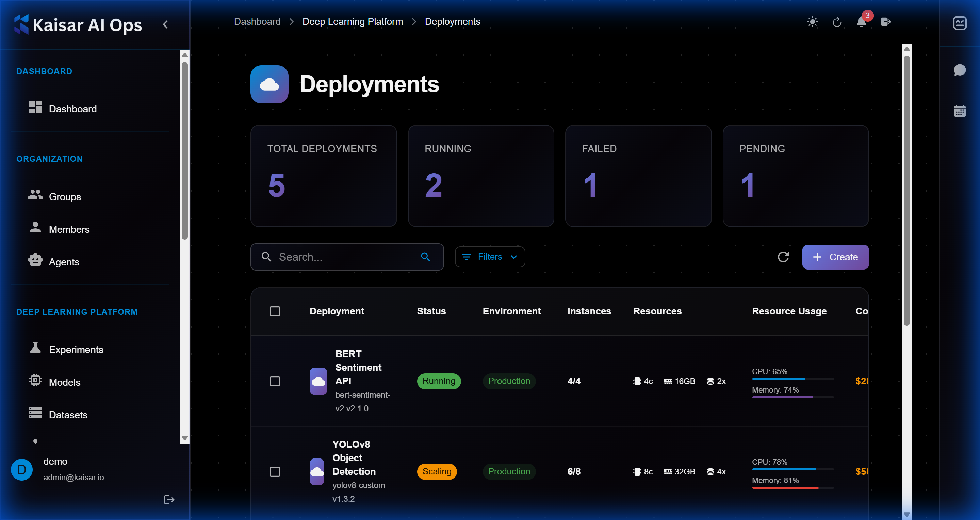Open Datasets from the sidebar
Image resolution: width=980 pixels, height=520 pixels.
68,415
